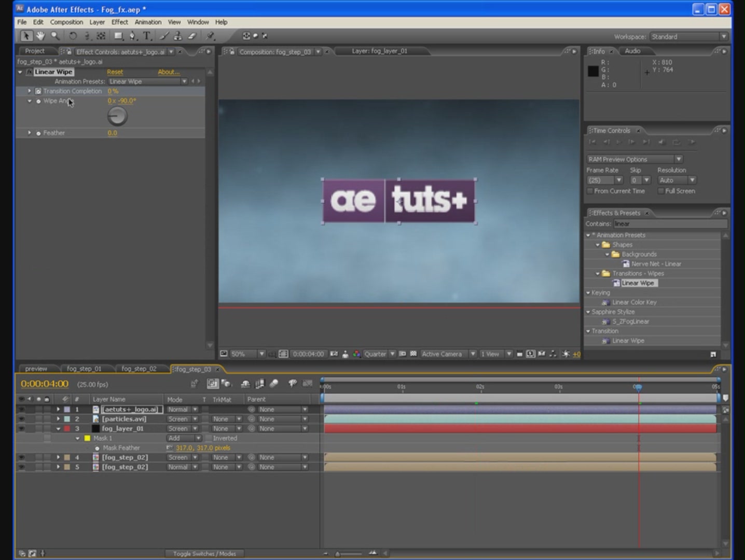Viewport: 745px width, 560px height.
Task: Check From Current Time option
Action: (590, 191)
